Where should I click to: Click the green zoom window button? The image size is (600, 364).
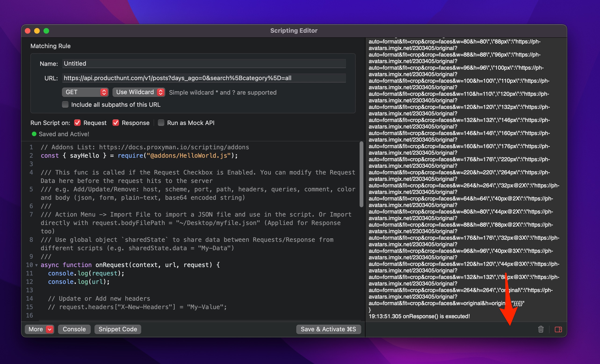point(46,31)
